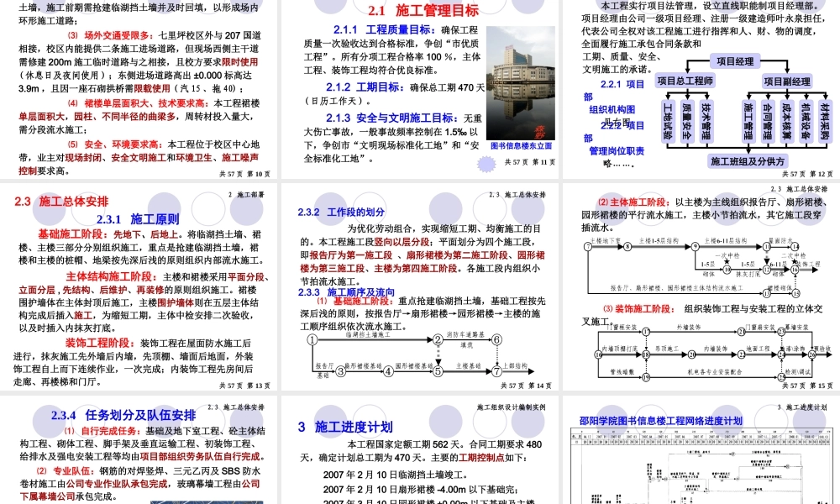Click the 项目总工程师 box

point(685,81)
